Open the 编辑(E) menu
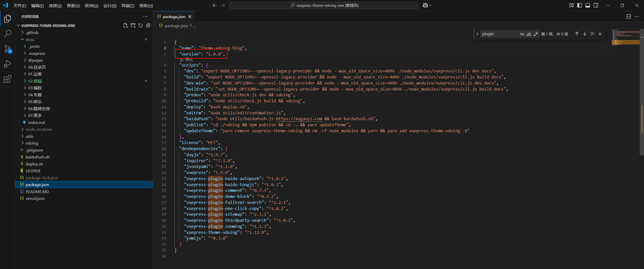The width and height of the screenshot is (644, 269). [x=37, y=6]
